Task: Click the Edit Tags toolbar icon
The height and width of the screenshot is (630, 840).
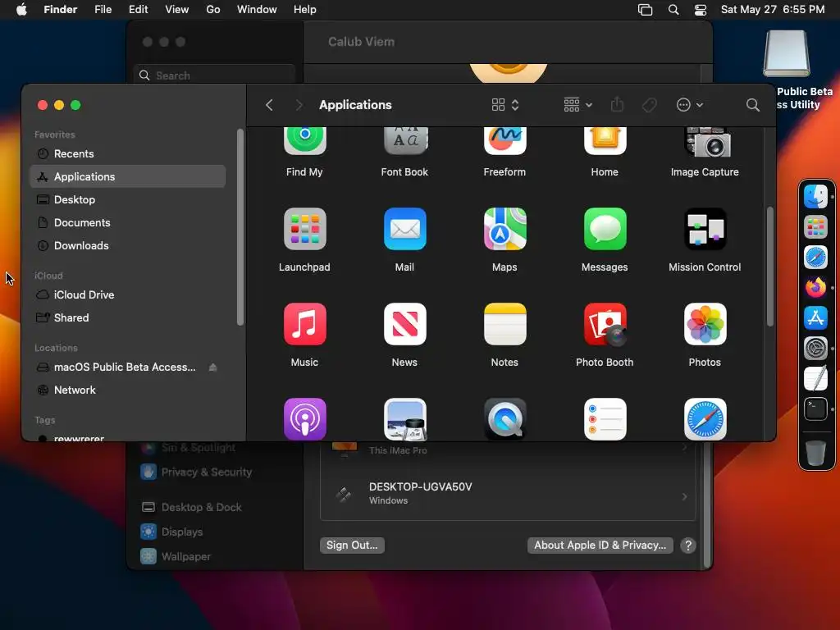Action: tap(650, 105)
